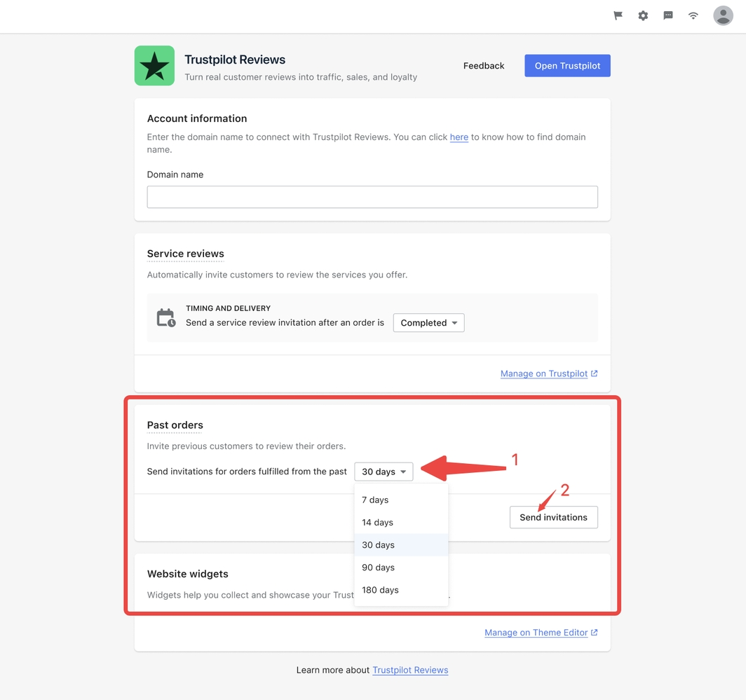Toggle the 30 days past orders dropdown
The width and height of the screenshot is (746, 700).
[384, 472]
